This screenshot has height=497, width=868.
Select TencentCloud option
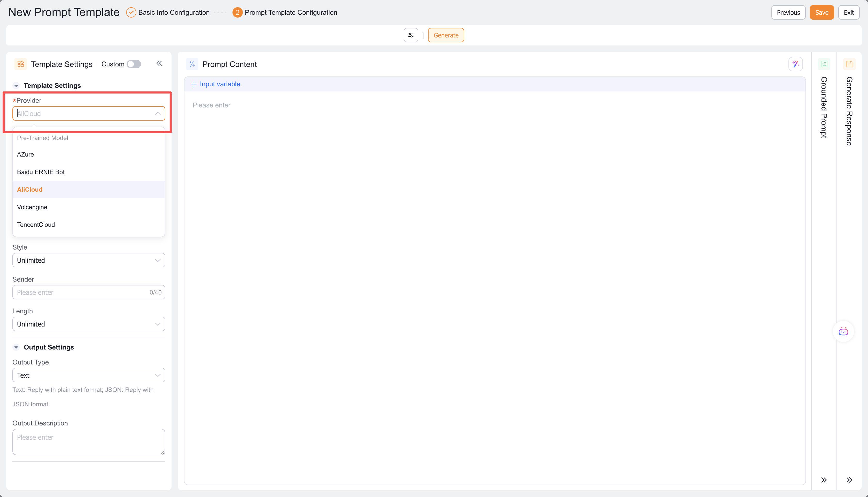(x=36, y=225)
